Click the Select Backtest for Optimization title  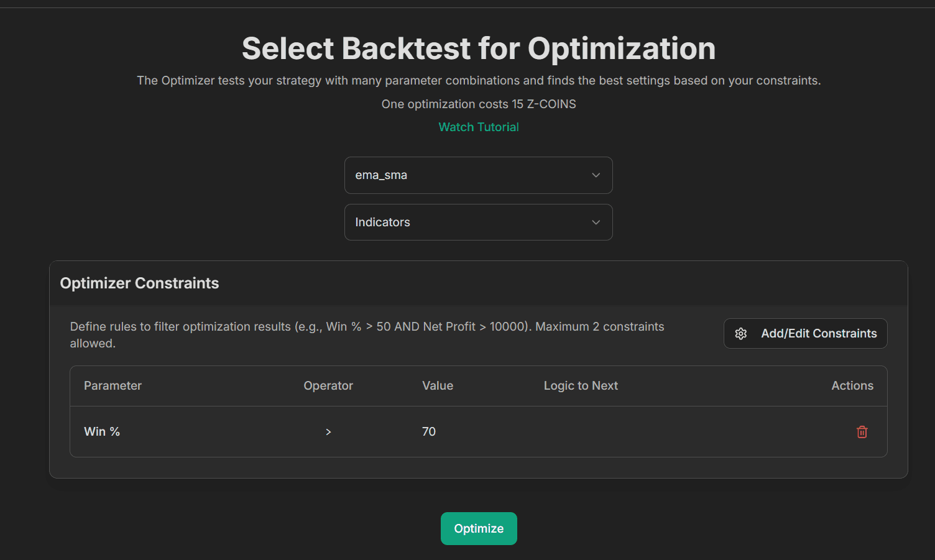[479, 48]
